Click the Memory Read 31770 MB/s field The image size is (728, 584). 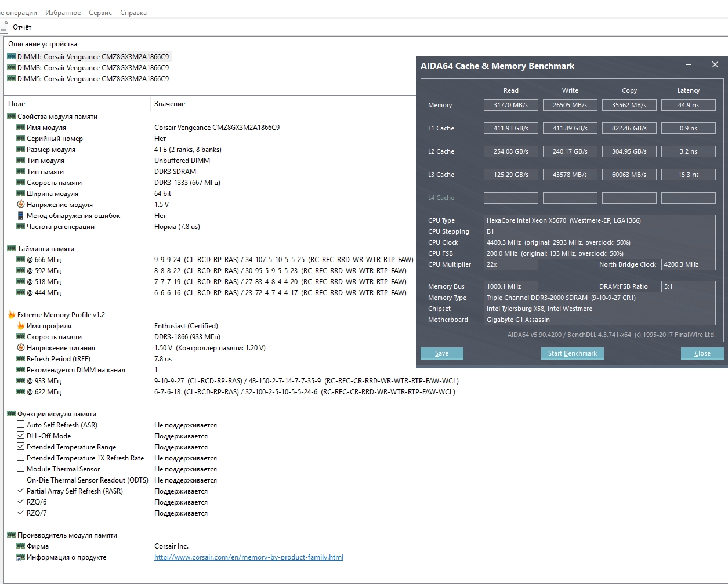[510, 105]
